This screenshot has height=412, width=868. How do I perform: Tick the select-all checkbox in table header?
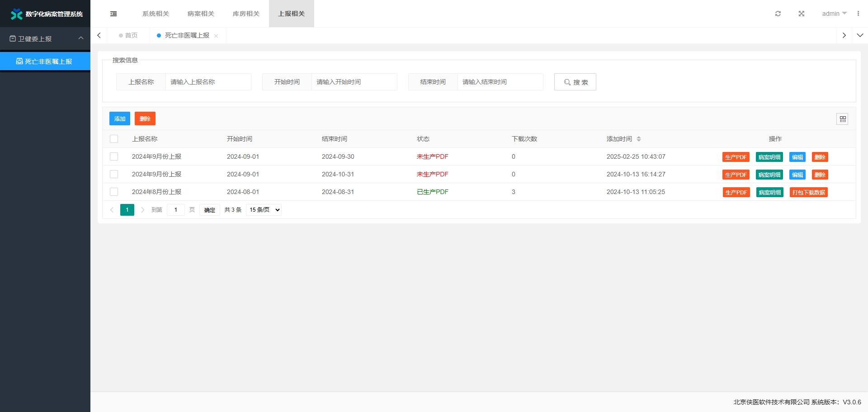[x=114, y=139]
